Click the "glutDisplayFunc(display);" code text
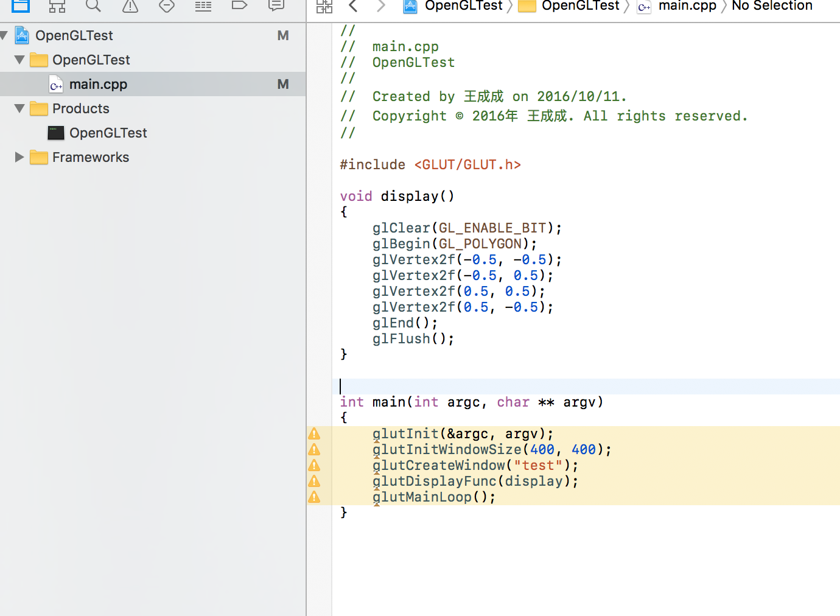 pos(475,481)
